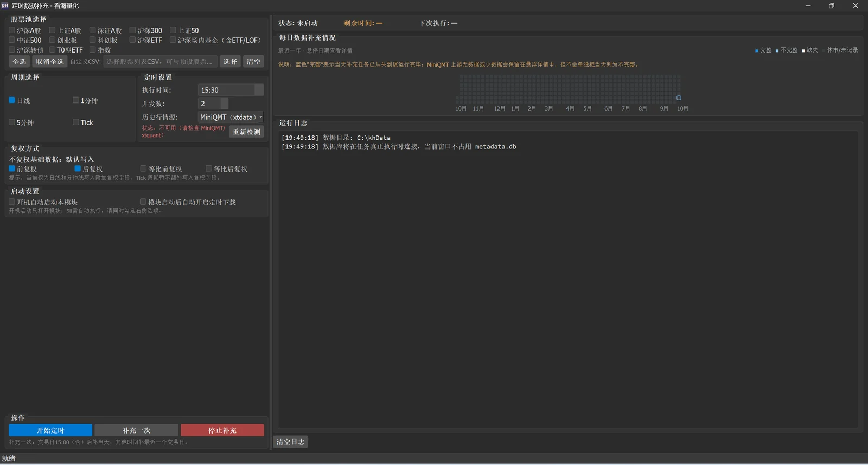Tick the 上证A股 checkbox
The width and height of the screenshot is (868, 465).
52,30
